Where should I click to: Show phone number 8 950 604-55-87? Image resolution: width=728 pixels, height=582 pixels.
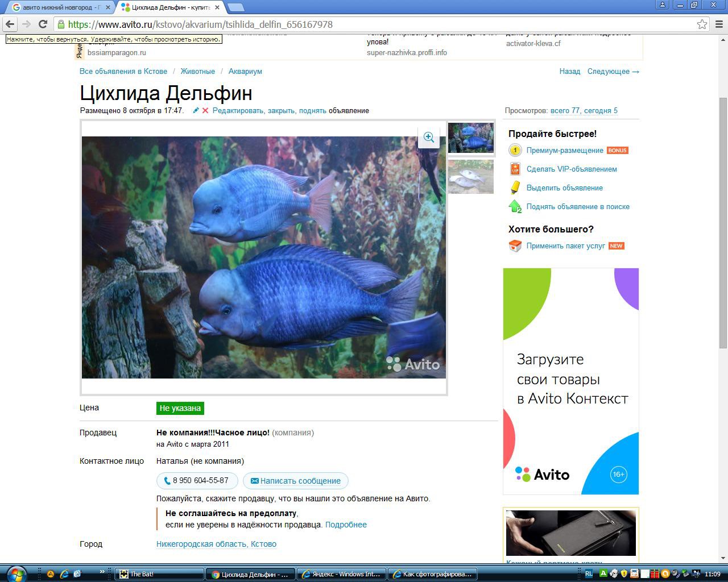[197, 480]
